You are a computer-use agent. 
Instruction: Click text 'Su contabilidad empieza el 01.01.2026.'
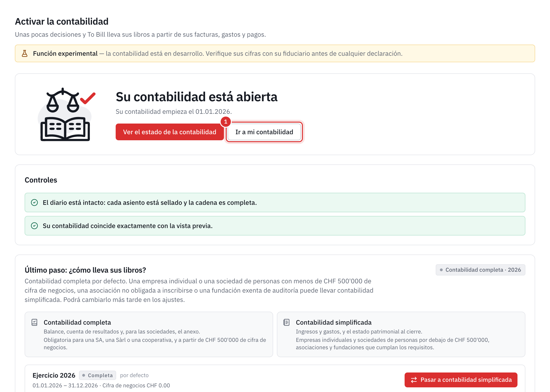[174, 111]
